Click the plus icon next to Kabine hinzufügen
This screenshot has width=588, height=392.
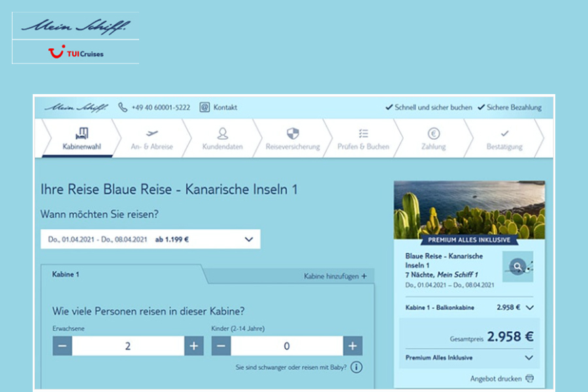click(x=364, y=276)
